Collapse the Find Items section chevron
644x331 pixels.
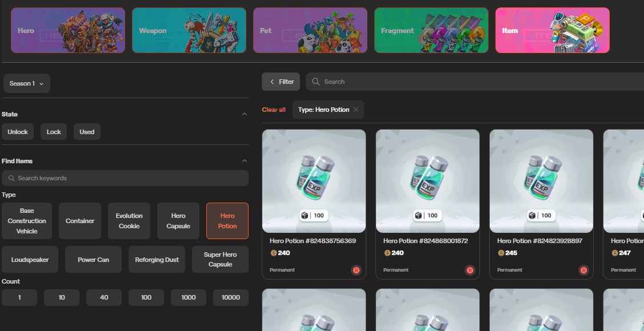[x=245, y=161]
